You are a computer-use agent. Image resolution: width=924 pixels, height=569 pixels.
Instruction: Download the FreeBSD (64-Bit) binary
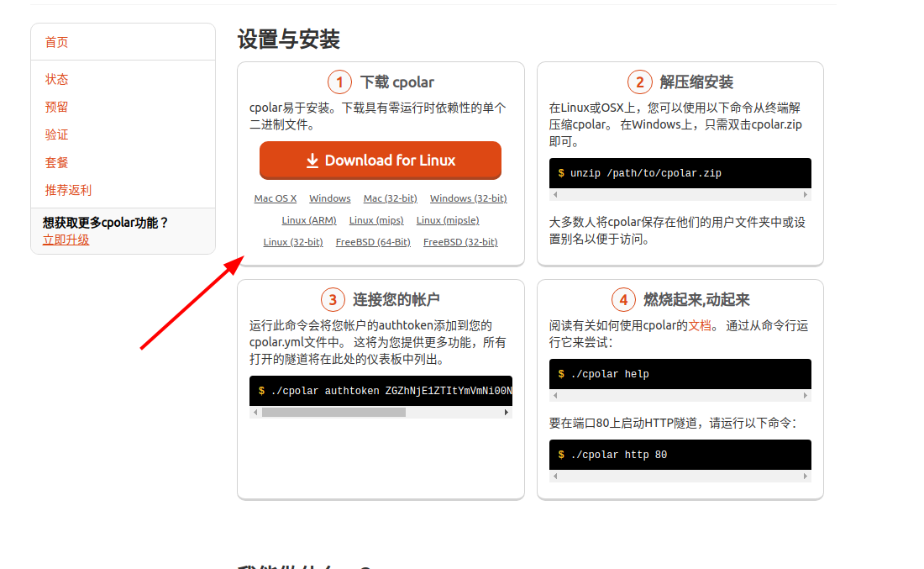[x=373, y=242]
